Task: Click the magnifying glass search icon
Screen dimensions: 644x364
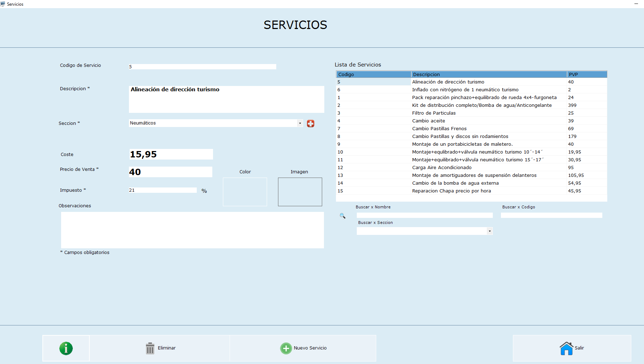Action: click(x=342, y=216)
